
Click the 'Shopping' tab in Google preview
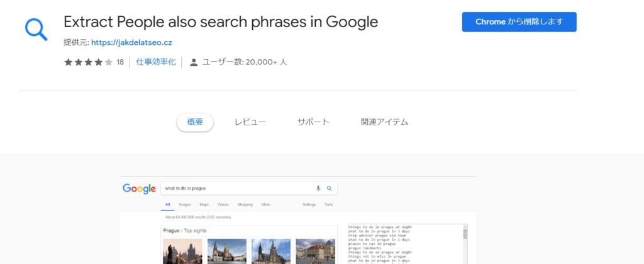click(245, 204)
